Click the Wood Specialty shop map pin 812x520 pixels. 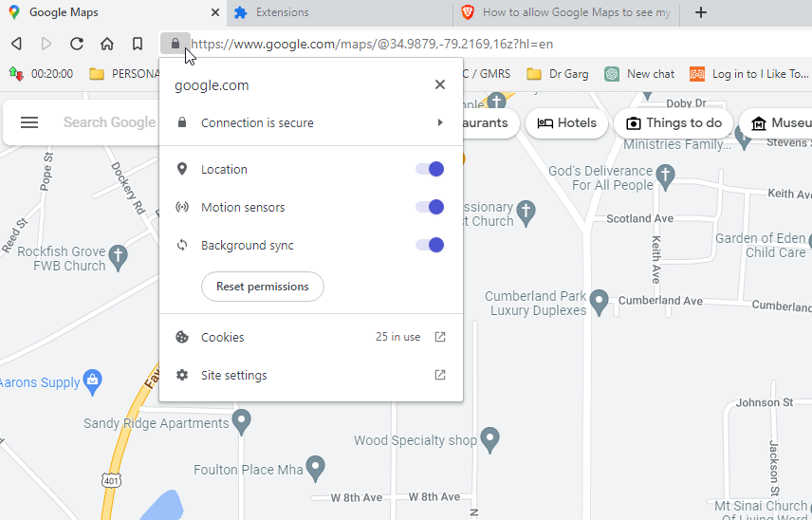489,439
